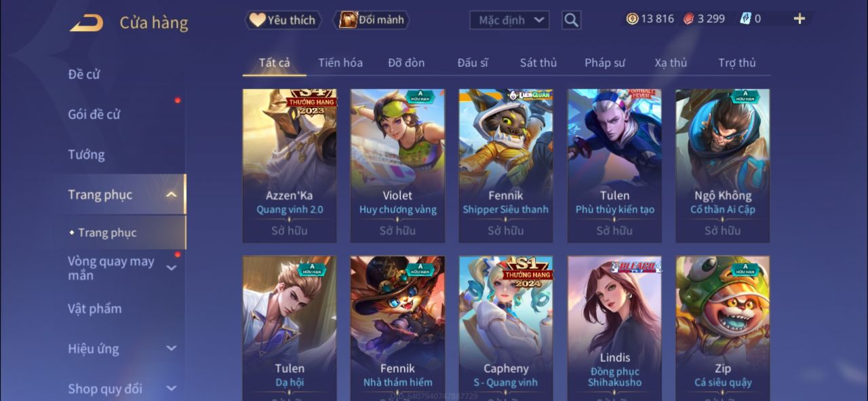Screen dimensions: 868x401
Task: Go to Gói đề cử in the sidebar
Action: 94,115
